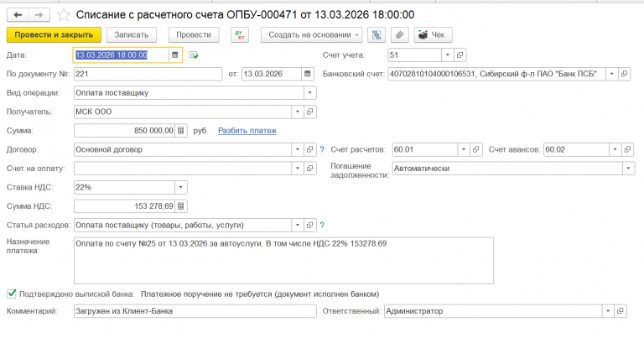Image resolution: width=644 pixels, height=343 pixels.
Task: Open Статья расходов item form
Action: pyautogui.click(x=310, y=225)
